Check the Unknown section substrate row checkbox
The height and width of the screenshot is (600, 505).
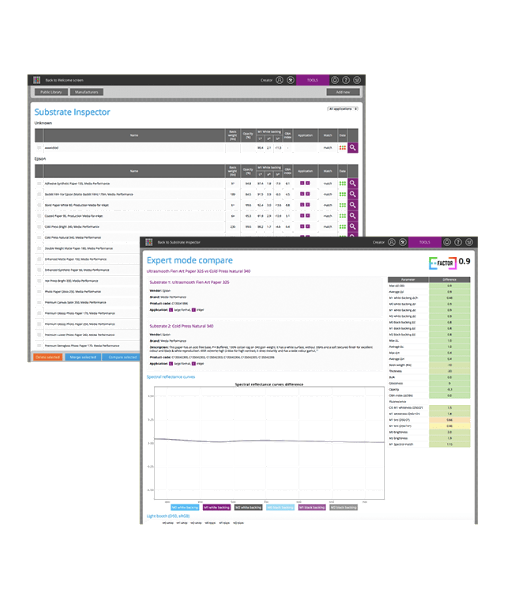[x=39, y=148]
